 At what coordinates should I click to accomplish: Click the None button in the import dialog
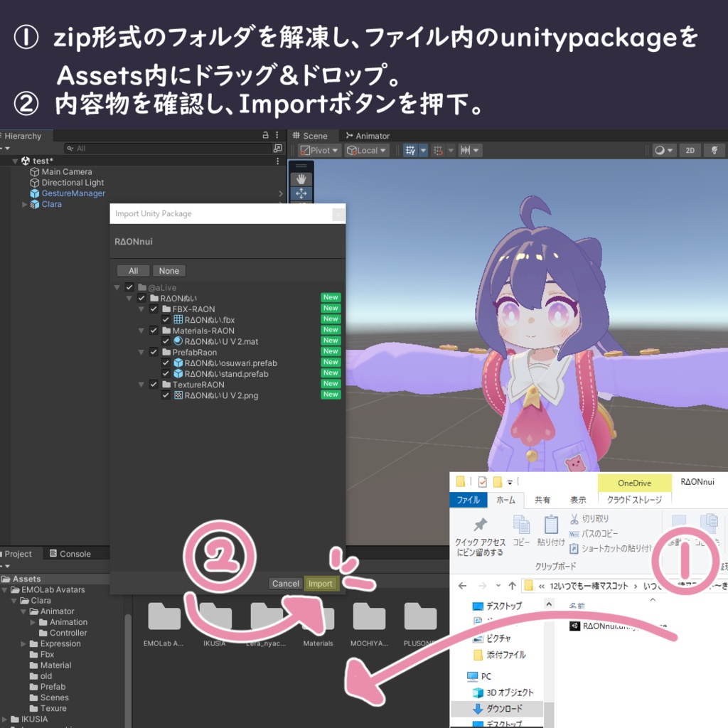168,270
